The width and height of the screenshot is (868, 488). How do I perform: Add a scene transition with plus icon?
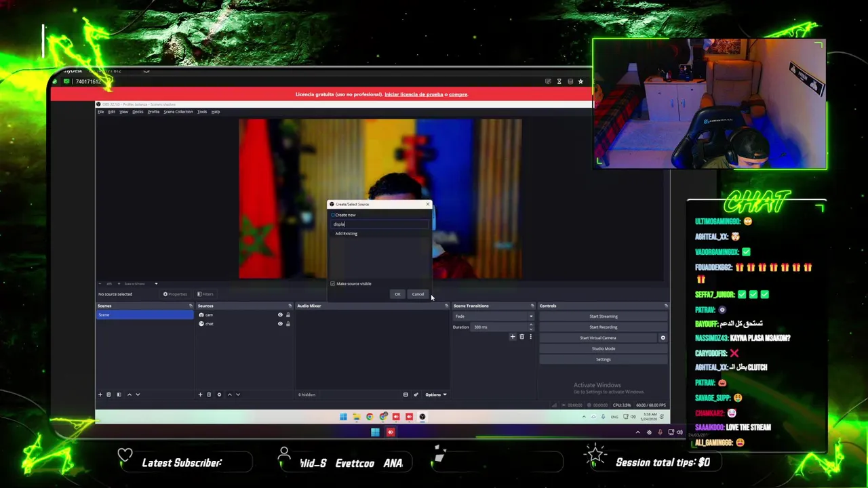[x=513, y=337]
